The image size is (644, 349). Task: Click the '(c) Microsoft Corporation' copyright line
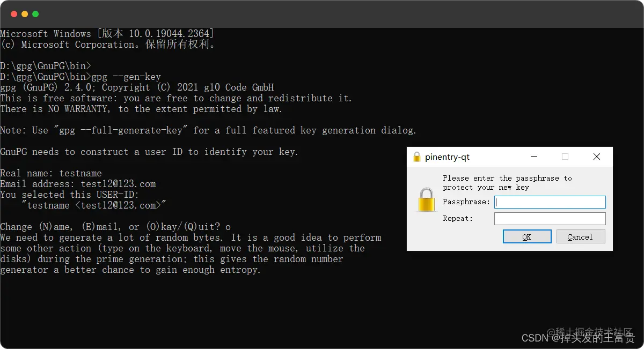tap(108, 44)
